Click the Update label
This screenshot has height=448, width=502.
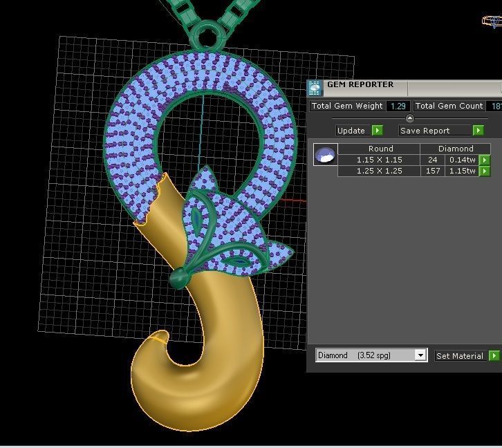point(351,131)
